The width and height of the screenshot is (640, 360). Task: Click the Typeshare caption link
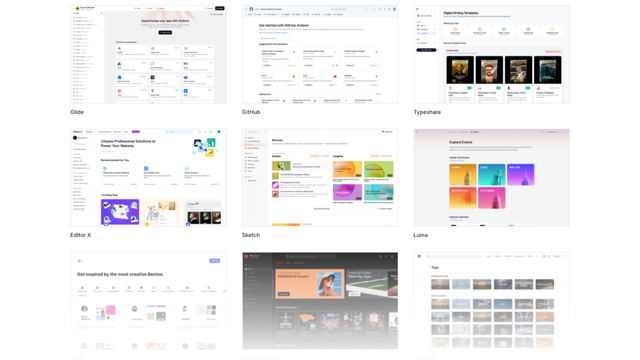(427, 112)
